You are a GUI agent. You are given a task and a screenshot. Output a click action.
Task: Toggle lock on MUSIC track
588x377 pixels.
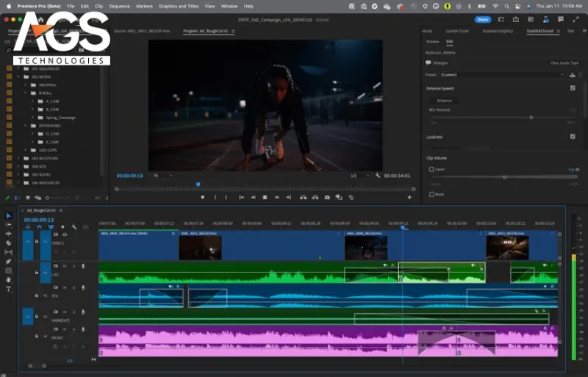pyautogui.click(x=36, y=336)
